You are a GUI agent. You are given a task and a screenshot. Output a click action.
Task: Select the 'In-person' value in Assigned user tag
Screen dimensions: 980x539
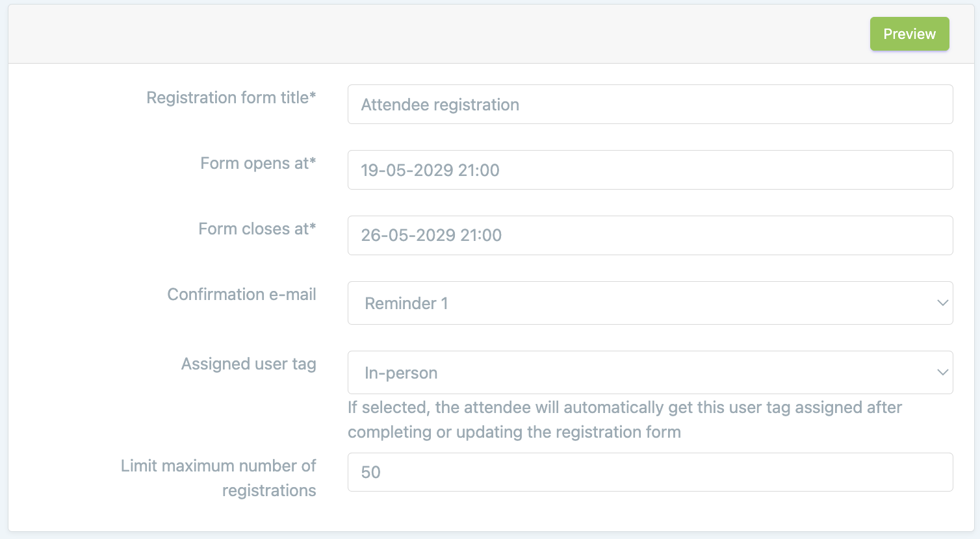click(401, 373)
